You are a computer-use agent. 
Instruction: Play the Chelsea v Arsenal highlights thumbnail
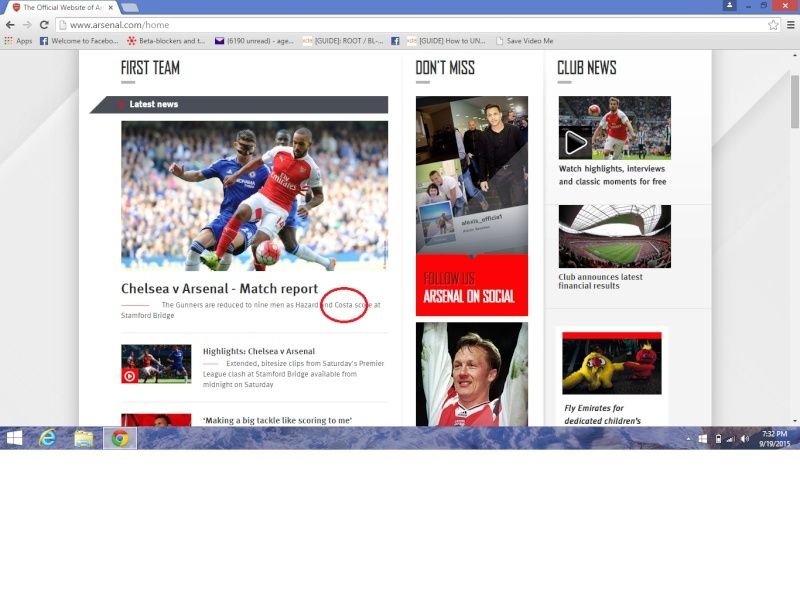coord(156,364)
